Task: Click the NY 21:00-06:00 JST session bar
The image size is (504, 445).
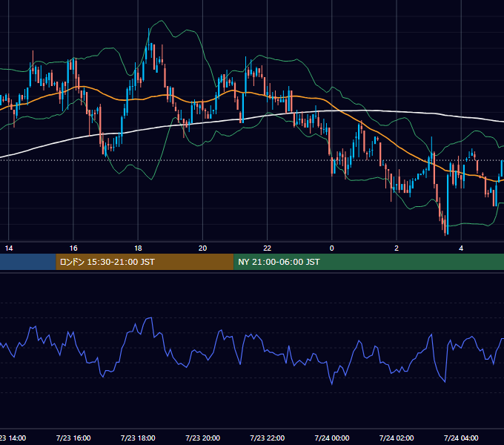Action: tap(368, 262)
